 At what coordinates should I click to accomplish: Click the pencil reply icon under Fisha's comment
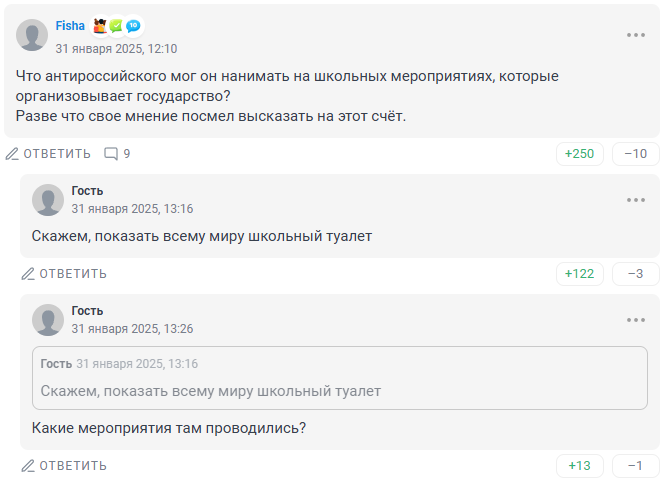coord(13,154)
